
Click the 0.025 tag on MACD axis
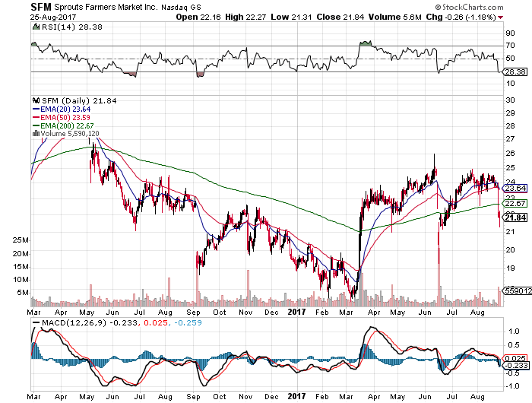pyautogui.click(x=516, y=358)
